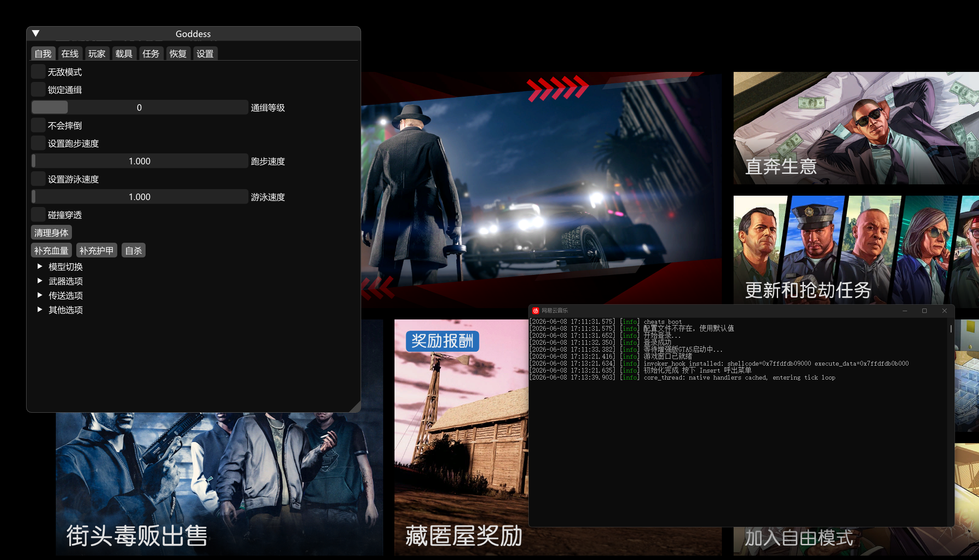Image resolution: width=979 pixels, height=560 pixels.
Task: Check the 设置游泳速度 option
Action: [x=38, y=179]
